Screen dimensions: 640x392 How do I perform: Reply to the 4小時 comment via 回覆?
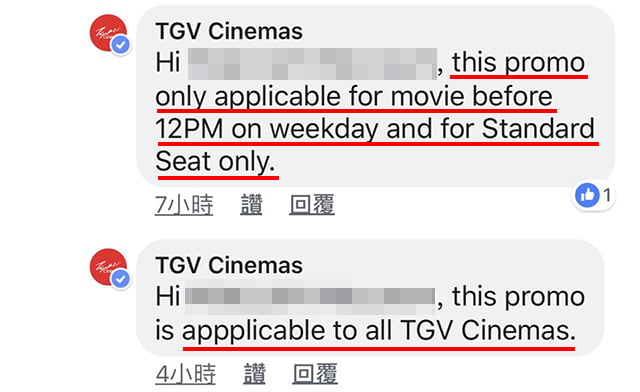click(315, 374)
